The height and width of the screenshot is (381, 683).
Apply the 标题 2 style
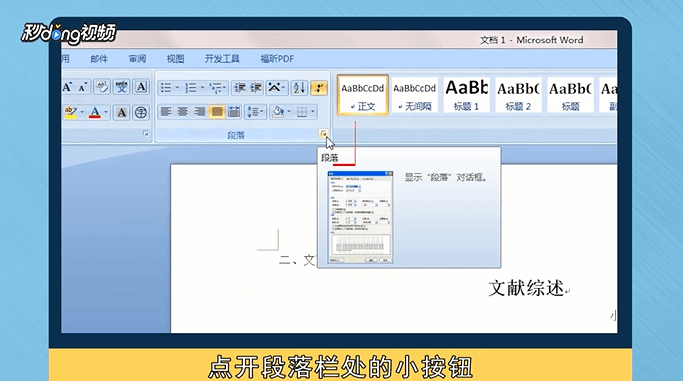[x=518, y=95]
